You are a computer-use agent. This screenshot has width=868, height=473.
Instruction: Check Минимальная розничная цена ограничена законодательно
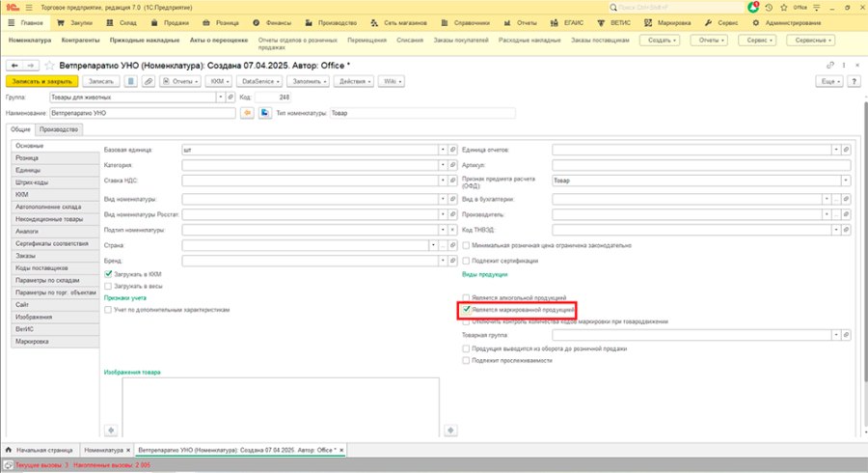pos(466,245)
